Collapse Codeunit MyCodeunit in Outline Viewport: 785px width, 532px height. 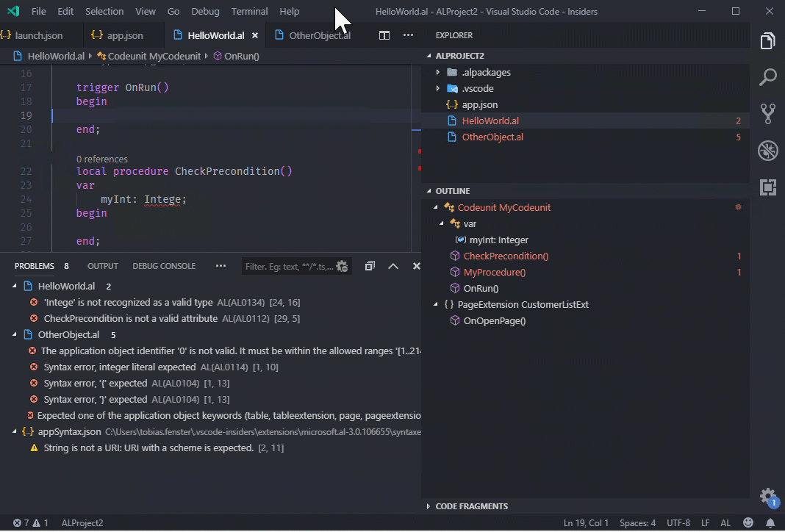point(436,206)
